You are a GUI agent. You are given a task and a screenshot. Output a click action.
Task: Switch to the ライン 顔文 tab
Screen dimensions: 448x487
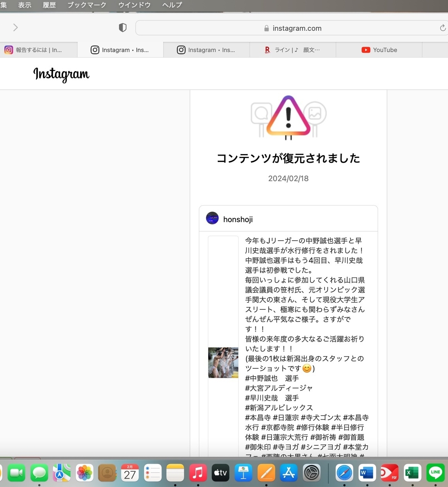coord(293,50)
